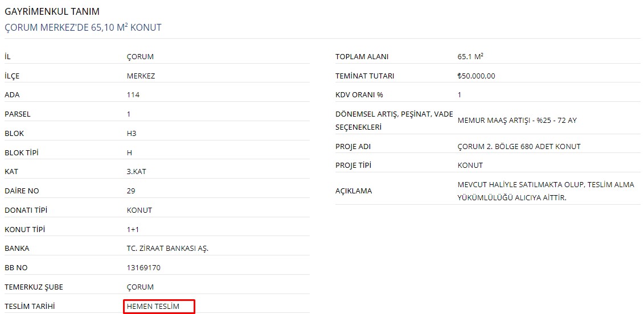This screenshot has height=314, width=644.
Task: Click the GAYRİMENKUL TANIM heading
Action: click(x=52, y=11)
